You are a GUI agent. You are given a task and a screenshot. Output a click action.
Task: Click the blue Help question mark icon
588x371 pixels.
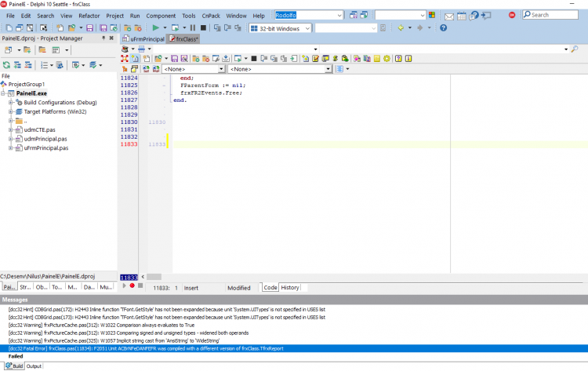pyautogui.click(x=443, y=27)
